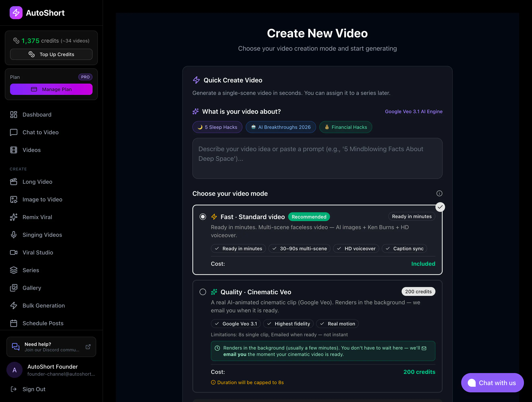Click the selected checkmark badge on Fast card
Image resolution: width=532 pixels, height=402 pixels.
click(x=440, y=207)
